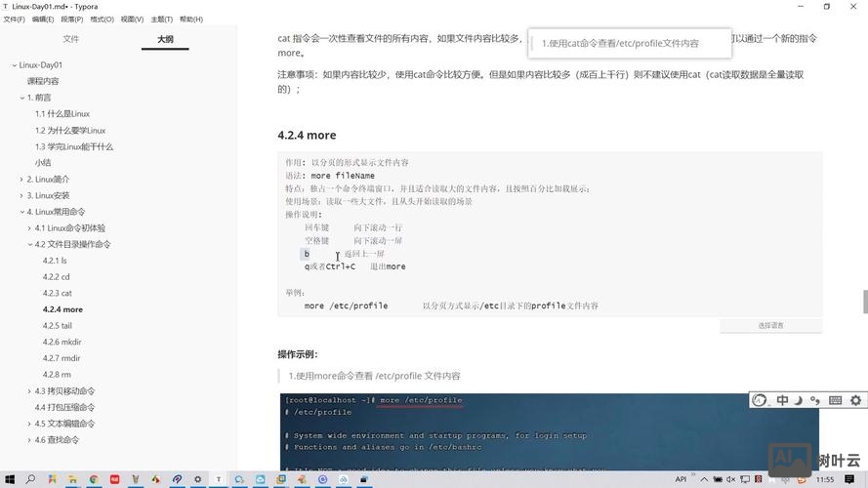Click the more /etc/profile terminal screenshot
The width and height of the screenshot is (868, 488).
pyautogui.click(x=549, y=432)
